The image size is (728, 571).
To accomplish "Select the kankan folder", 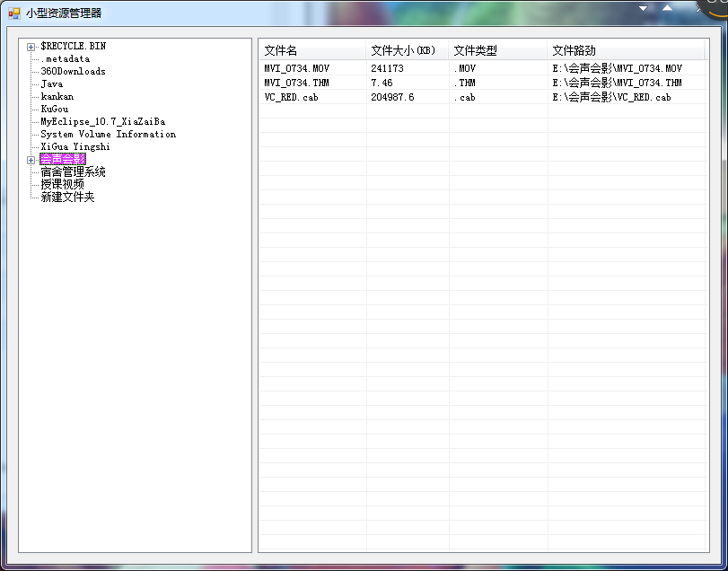I will click(x=57, y=96).
